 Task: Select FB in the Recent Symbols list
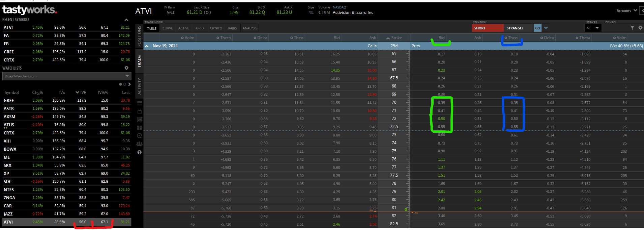tap(66, 44)
